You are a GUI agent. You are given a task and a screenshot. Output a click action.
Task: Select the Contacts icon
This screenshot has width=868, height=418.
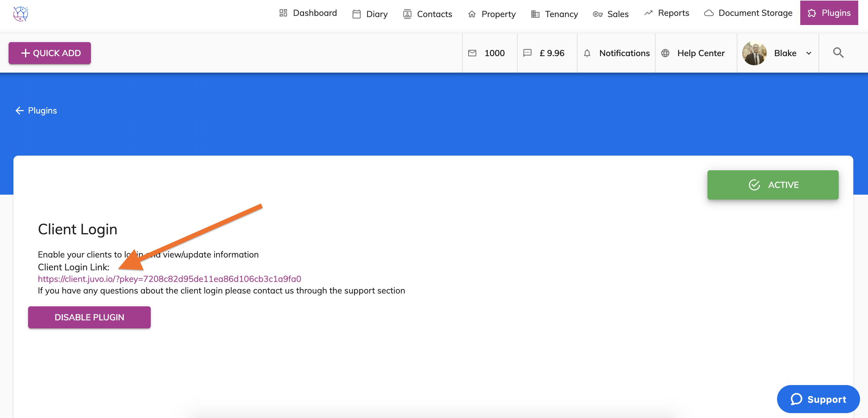tap(407, 14)
